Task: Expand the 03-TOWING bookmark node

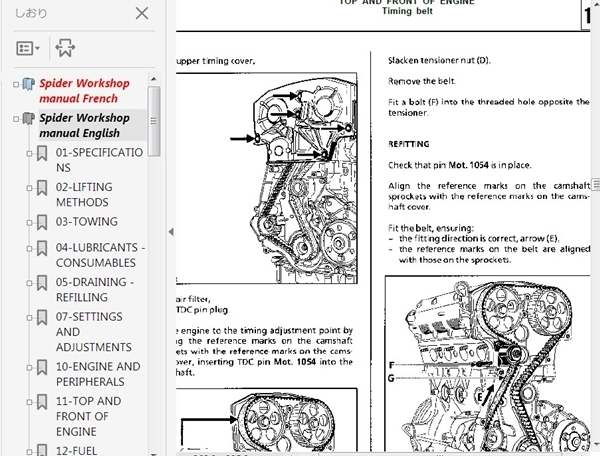Action: pyautogui.click(x=29, y=222)
